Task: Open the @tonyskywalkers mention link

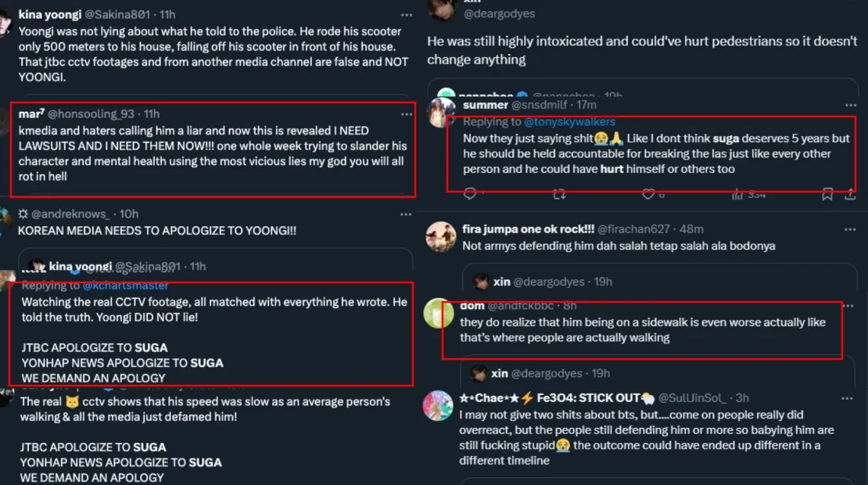Action: [x=569, y=122]
